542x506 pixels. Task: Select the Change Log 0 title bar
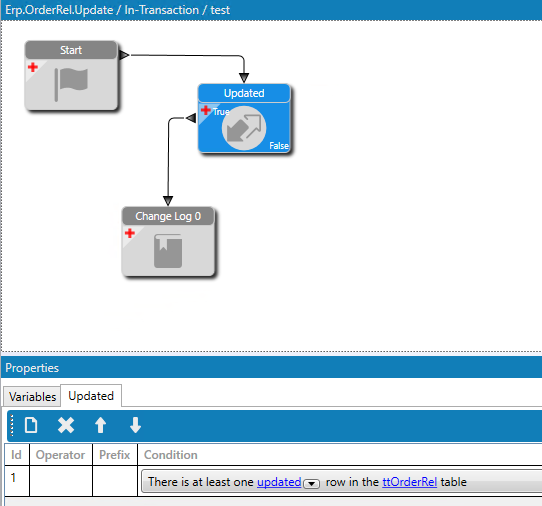[168, 216]
